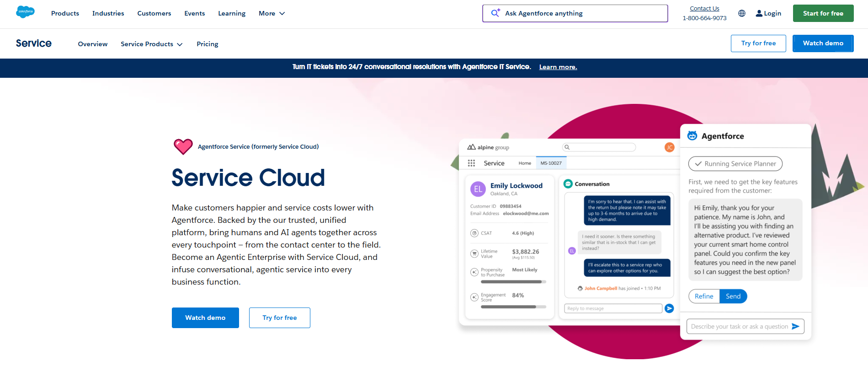
Task: Click the phone number 1-800-664-9073
Action: click(704, 18)
